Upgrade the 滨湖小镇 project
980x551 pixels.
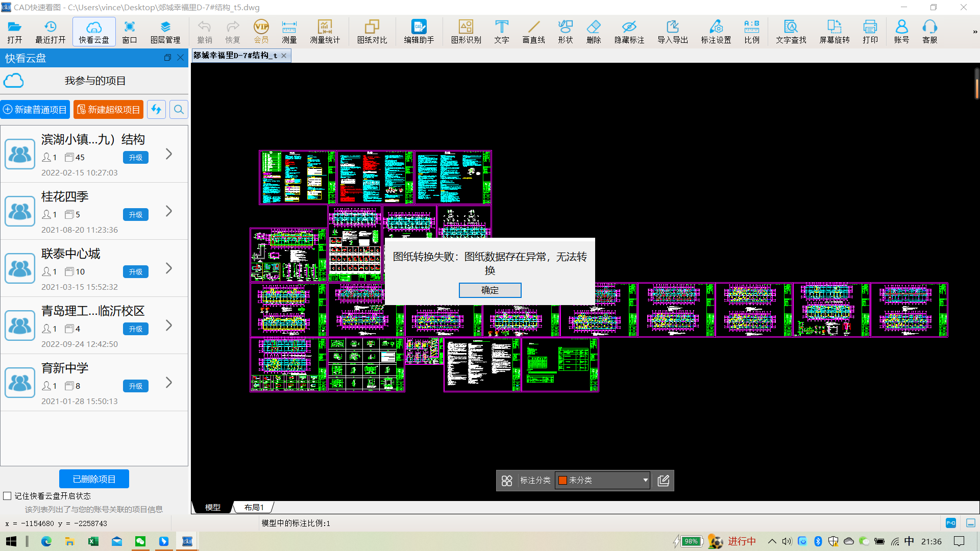tap(136, 158)
